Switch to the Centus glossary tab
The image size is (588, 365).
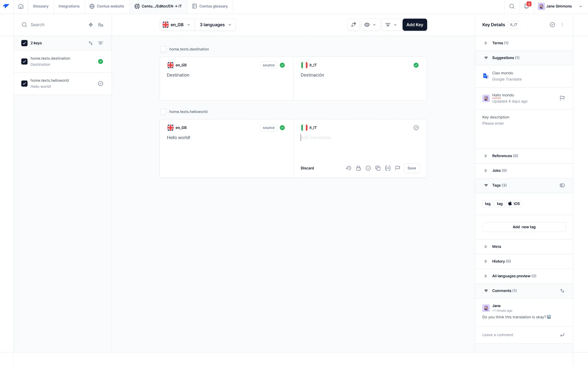210,6
